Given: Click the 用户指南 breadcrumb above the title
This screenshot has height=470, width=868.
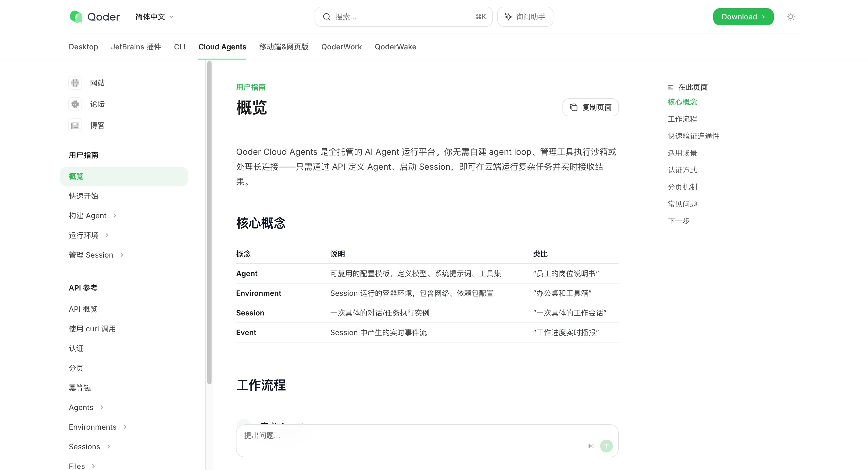Looking at the screenshot, I should 251,87.
